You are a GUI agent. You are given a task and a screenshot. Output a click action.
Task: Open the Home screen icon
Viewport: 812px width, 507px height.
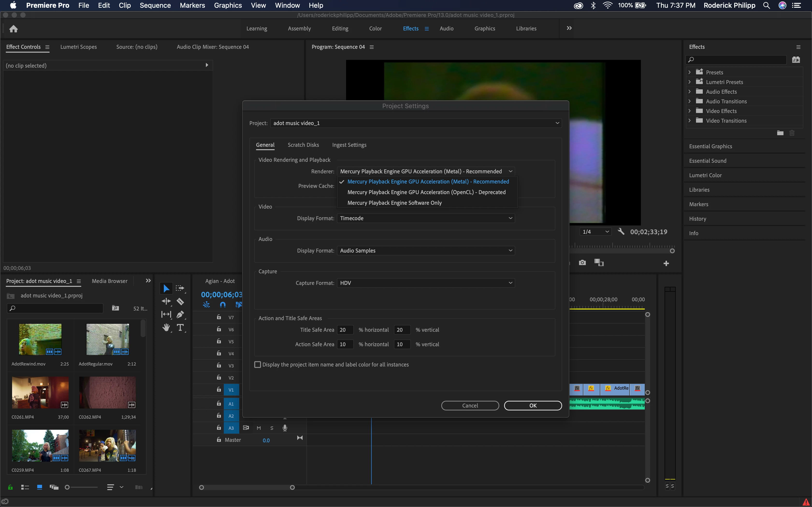pos(14,29)
